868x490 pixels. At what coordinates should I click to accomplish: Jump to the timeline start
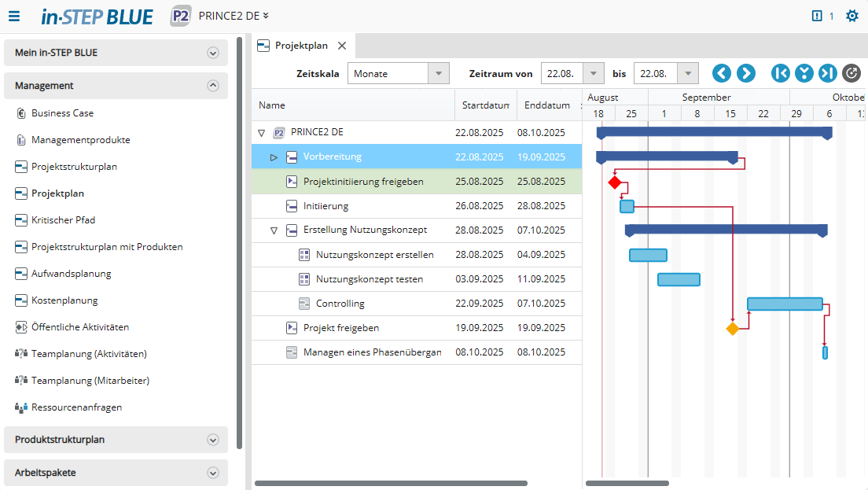781,73
